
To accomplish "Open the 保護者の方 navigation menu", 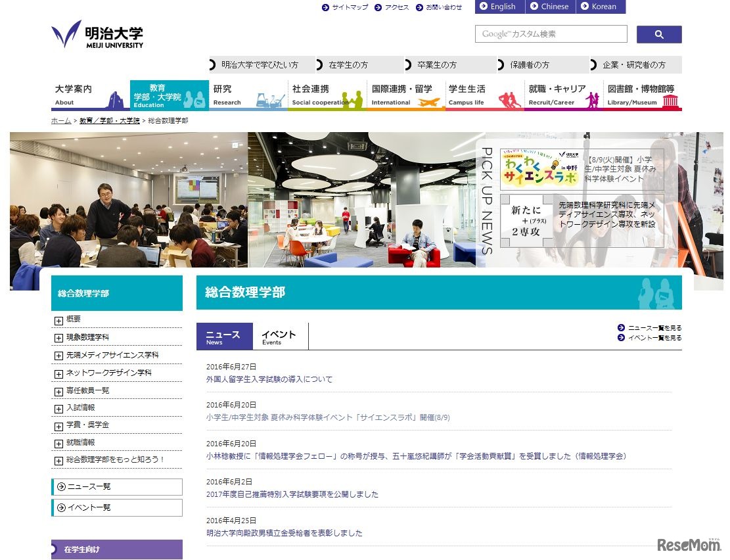I will pyautogui.click(x=530, y=64).
